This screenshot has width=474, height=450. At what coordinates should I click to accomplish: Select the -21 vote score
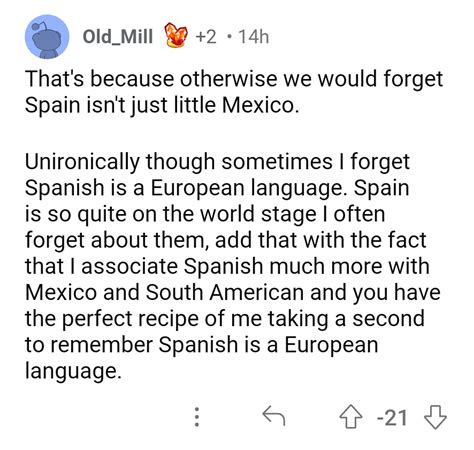[x=392, y=418]
